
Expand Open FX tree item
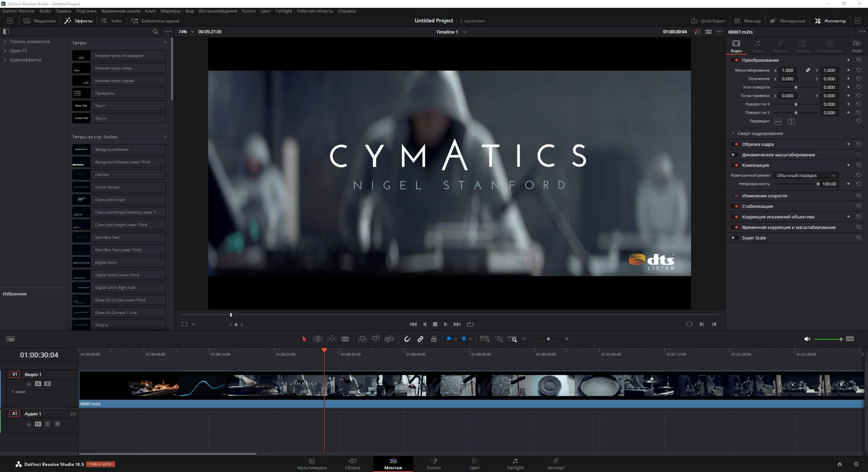coord(5,51)
